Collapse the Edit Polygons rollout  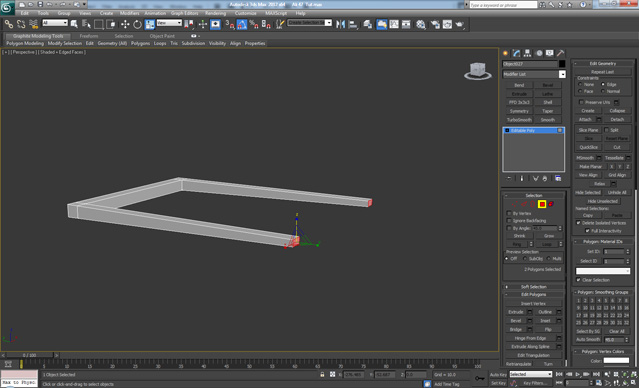pos(533,295)
